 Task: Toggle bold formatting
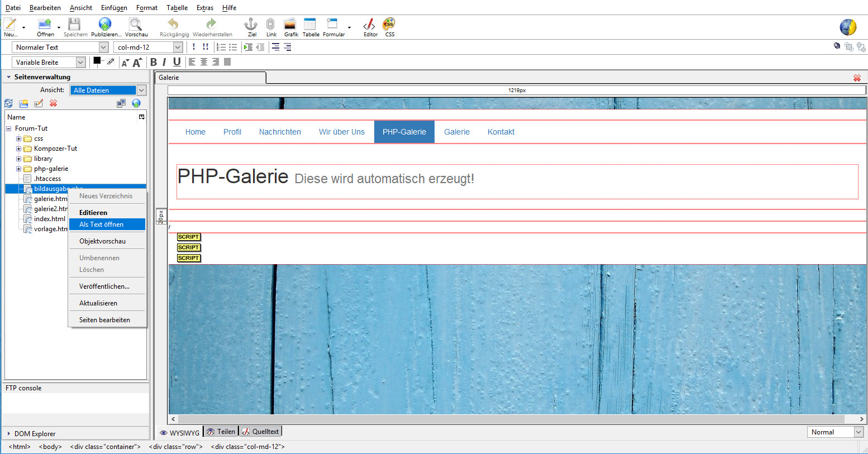pyautogui.click(x=154, y=62)
